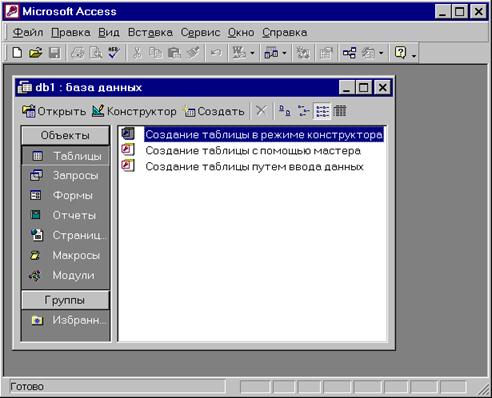The height and width of the screenshot is (398, 492).
Task: Select Запросы in objects list
Action: 65,175
